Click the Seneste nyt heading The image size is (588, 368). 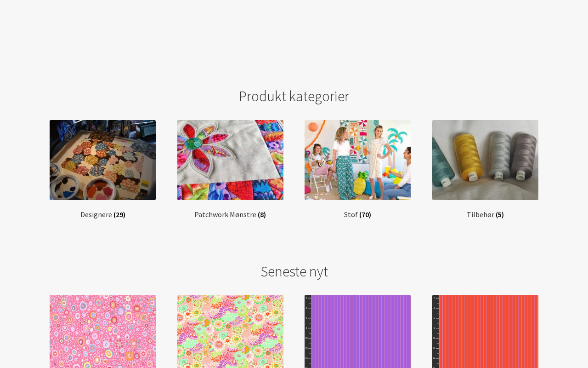294,271
